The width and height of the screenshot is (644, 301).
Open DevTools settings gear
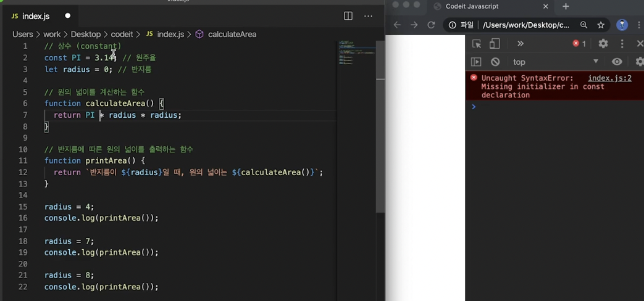pos(603,43)
